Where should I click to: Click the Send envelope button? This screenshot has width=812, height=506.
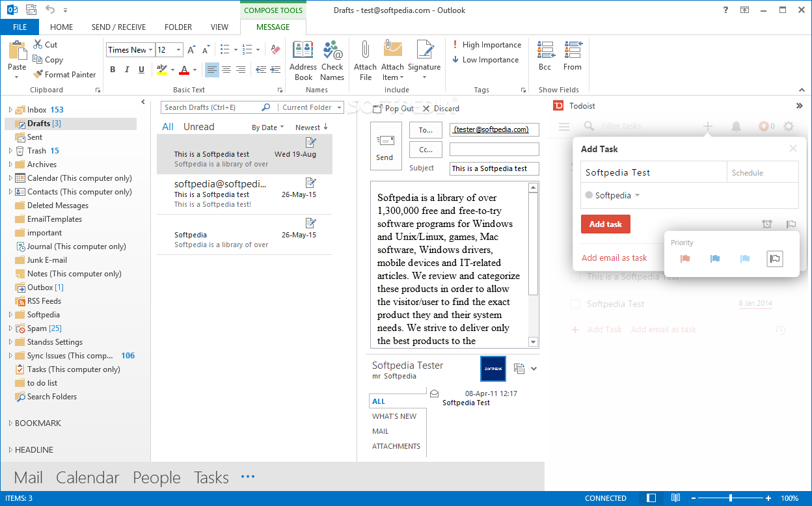(385, 146)
